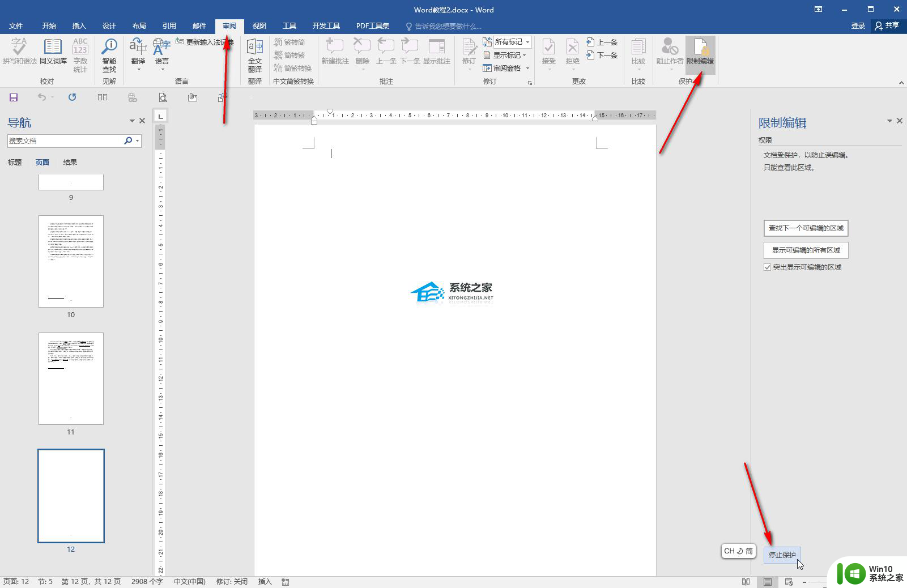Click Print Preview magnifier icon
This screenshot has width=907, height=588.
(163, 97)
